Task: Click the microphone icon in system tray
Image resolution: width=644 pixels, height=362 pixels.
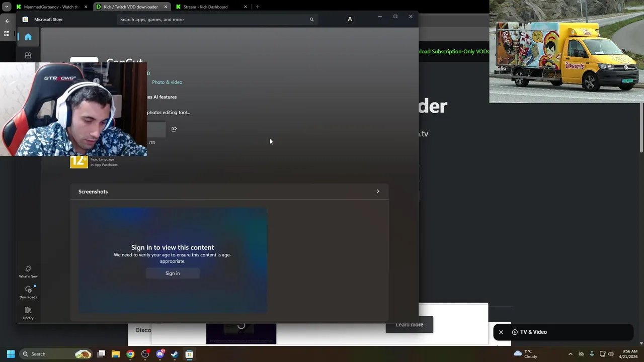Action: point(592,354)
